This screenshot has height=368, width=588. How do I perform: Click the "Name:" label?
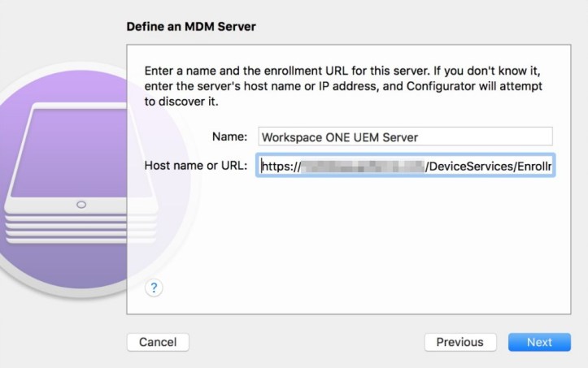click(x=229, y=137)
